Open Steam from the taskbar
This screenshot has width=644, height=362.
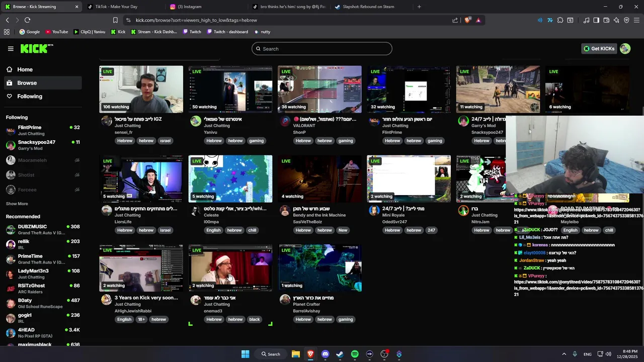(340, 354)
